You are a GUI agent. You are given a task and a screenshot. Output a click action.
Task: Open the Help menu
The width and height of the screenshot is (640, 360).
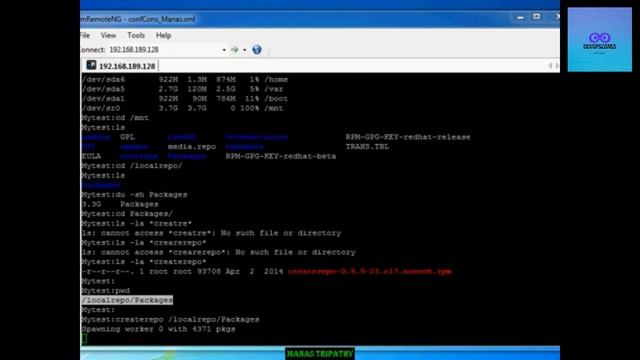(x=163, y=36)
